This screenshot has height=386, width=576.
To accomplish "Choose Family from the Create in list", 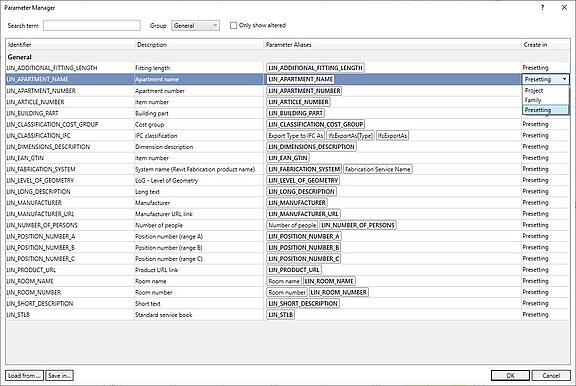I will tap(546, 100).
